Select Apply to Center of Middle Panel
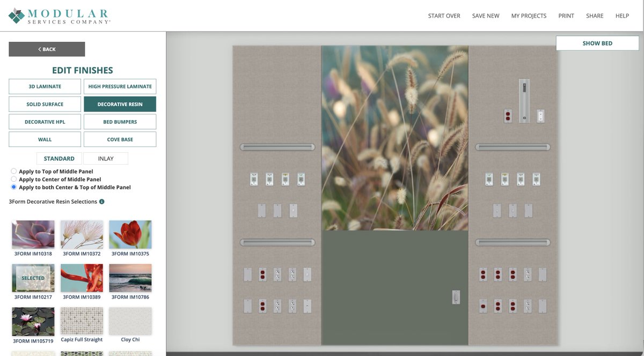 pyautogui.click(x=14, y=179)
